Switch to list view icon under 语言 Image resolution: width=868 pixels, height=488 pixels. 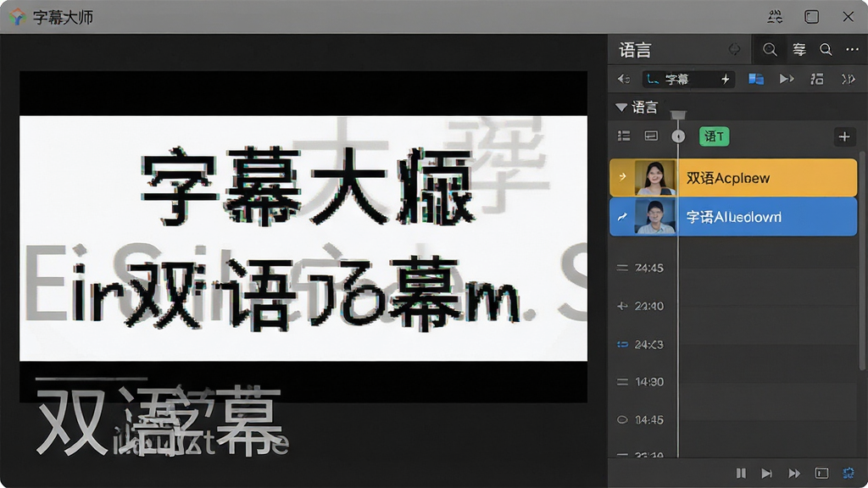[x=624, y=136]
